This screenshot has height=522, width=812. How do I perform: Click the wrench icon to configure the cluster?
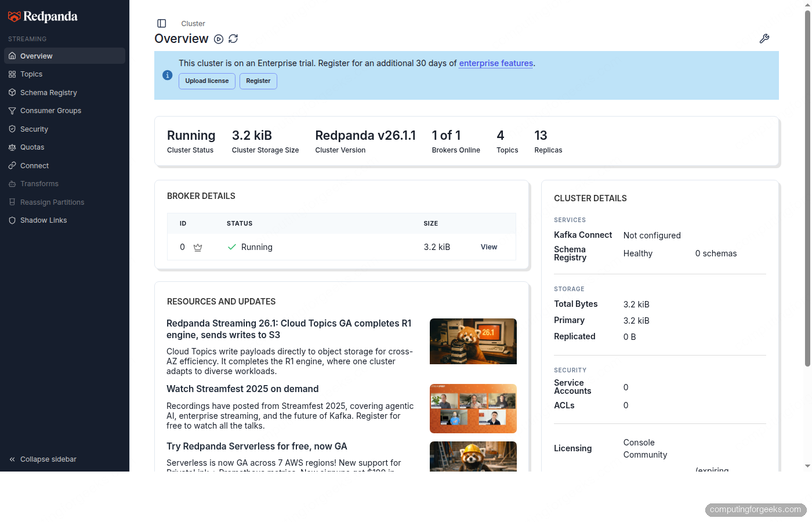coord(764,38)
